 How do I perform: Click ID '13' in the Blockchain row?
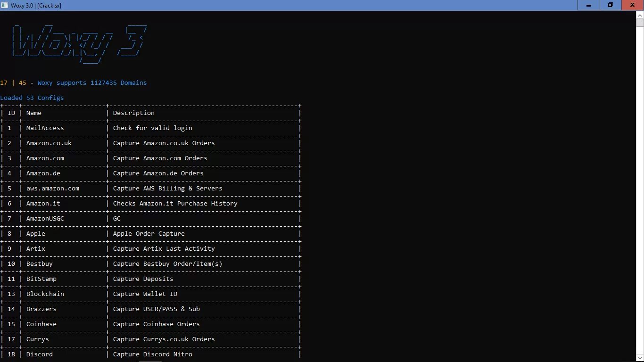tap(11, 294)
